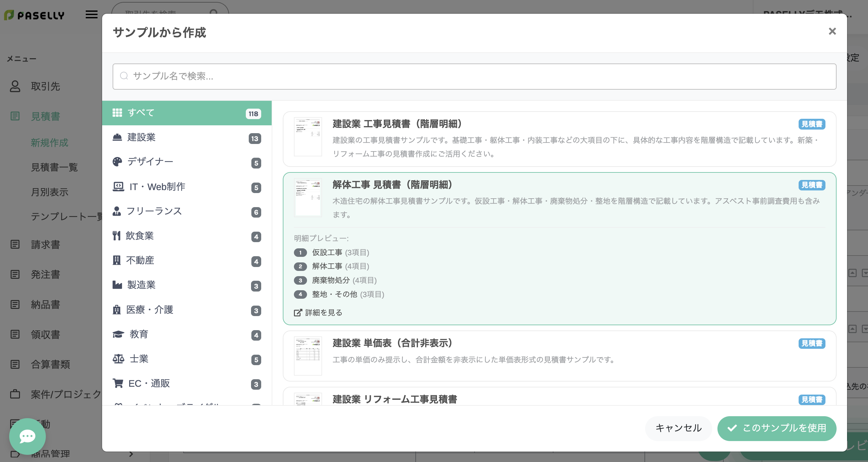Click the 士業 scales icon
The width and height of the screenshot is (868, 462).
118,359
